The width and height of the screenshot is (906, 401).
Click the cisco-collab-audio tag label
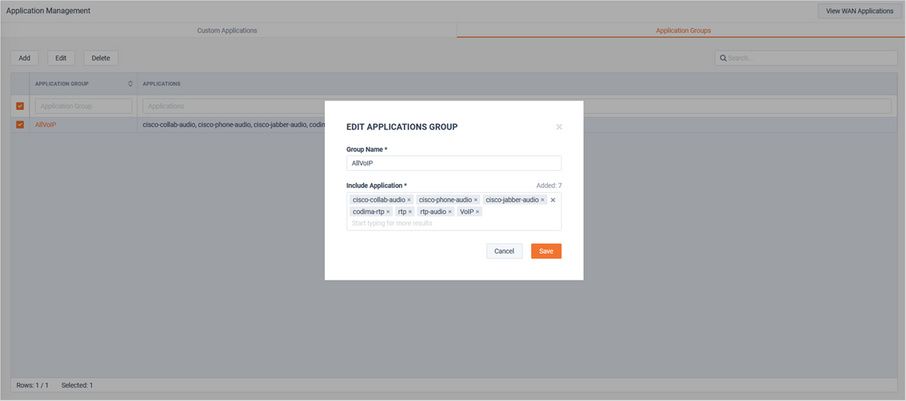click(379, 200)
